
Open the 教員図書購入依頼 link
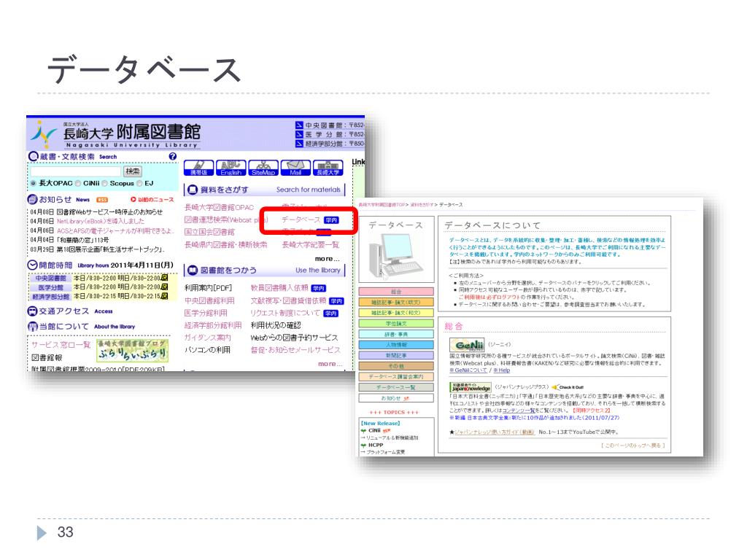click(279, 288)
